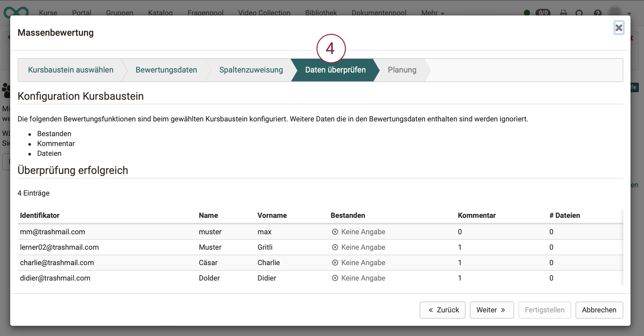The image size is (644, 336).
Task: Open Katalog in the top navigation
Action: 160,13
